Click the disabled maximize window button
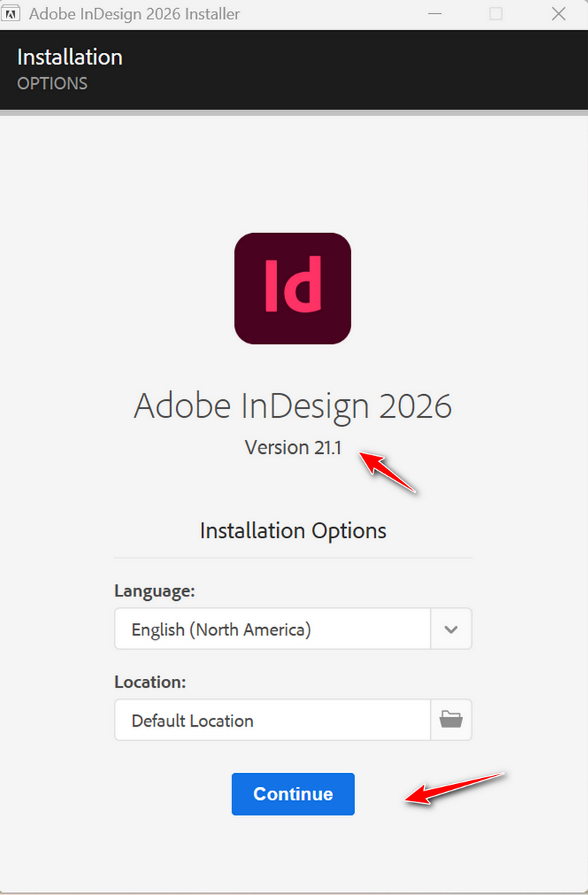The height and width of the screenshot is (895, 588). [496, 14]
